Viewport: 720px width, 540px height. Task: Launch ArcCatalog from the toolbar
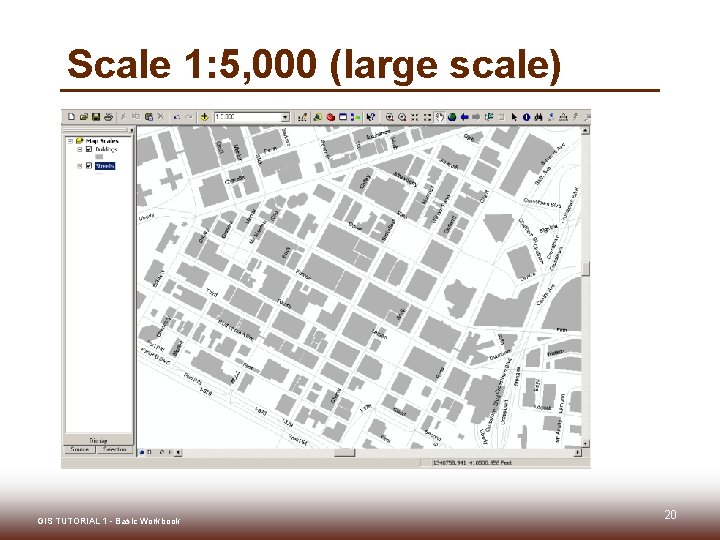[317, 117]
